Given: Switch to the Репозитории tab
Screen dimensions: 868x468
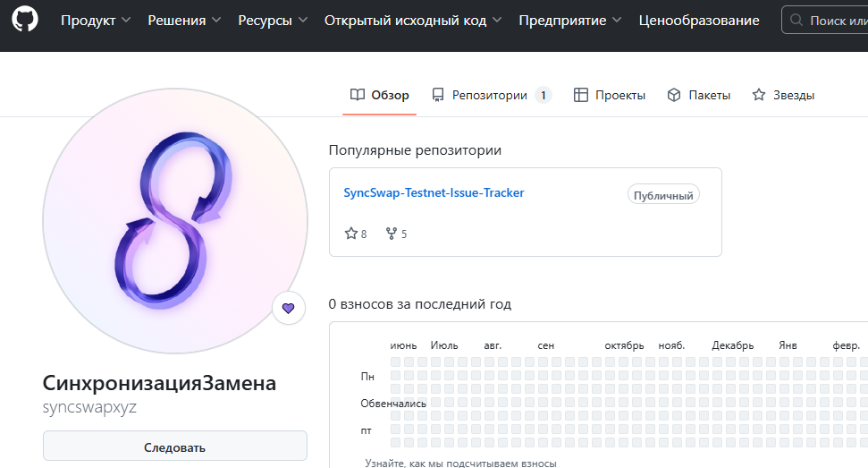Looking at the screenshot, I should [x=492, y=95].
